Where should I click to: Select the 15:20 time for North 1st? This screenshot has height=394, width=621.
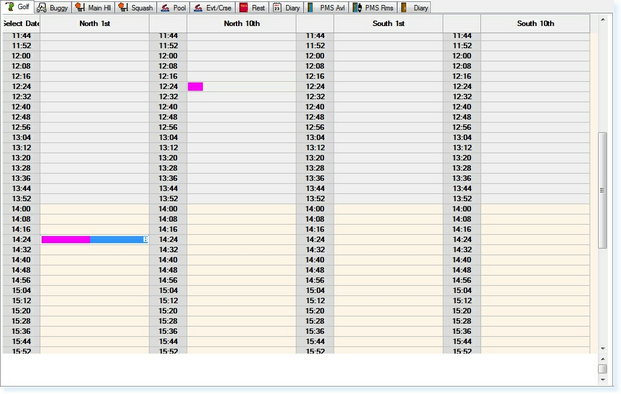(21, 311)
